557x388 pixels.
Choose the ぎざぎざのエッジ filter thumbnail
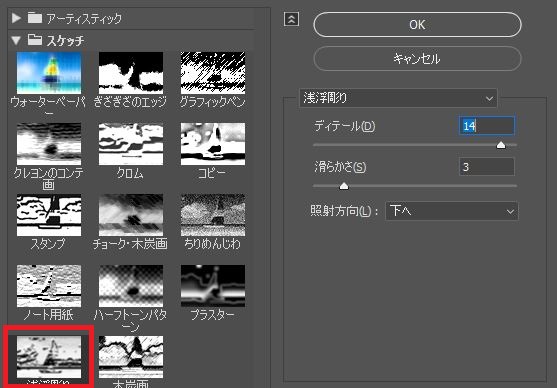click(131, 73)
